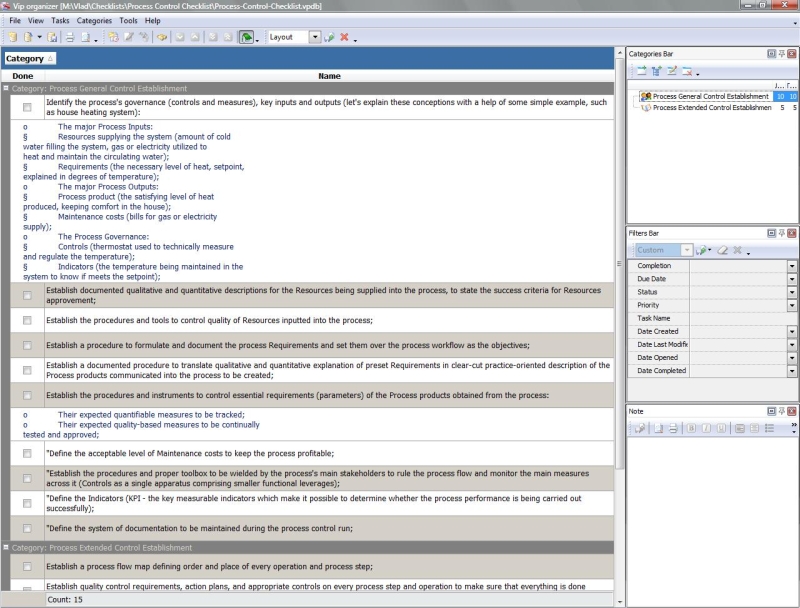800x608 pixels.
Task: Click the Category grouping header button
Action: tap(30, 59)
